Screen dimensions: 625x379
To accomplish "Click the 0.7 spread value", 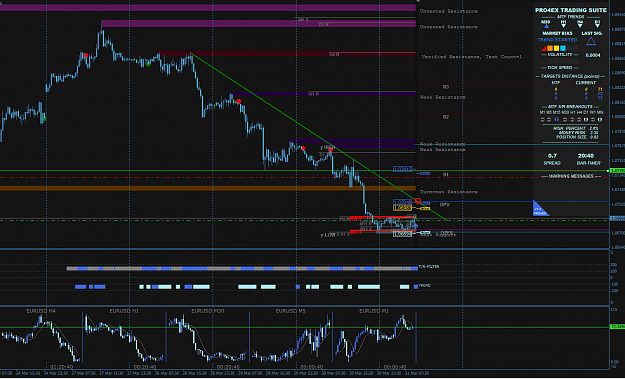I will 552,156.
